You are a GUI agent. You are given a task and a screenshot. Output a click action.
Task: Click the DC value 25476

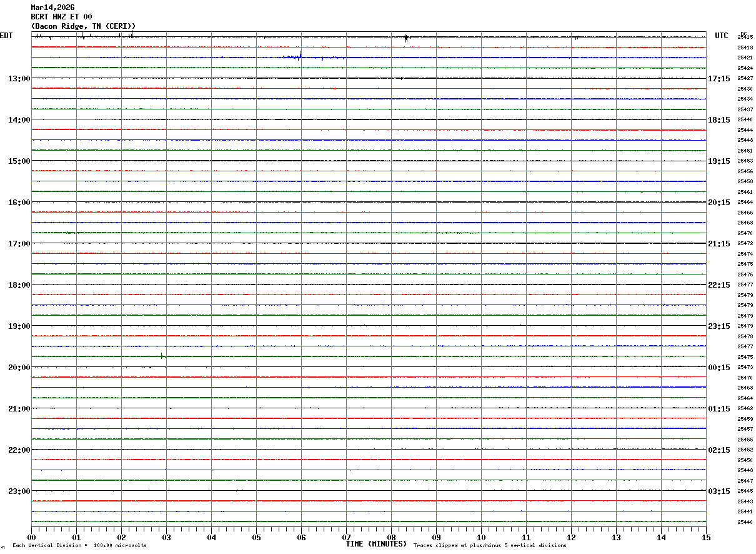tap(745, 274)
